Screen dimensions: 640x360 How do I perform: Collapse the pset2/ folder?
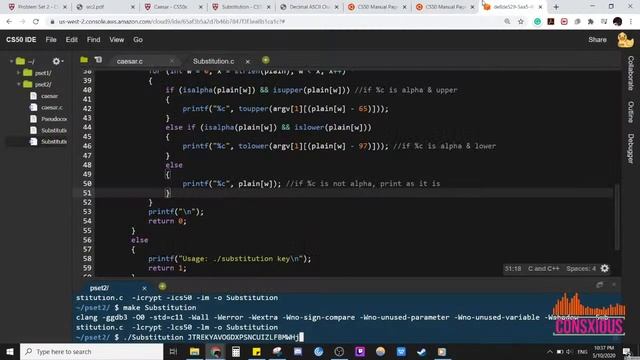(18, 84)
